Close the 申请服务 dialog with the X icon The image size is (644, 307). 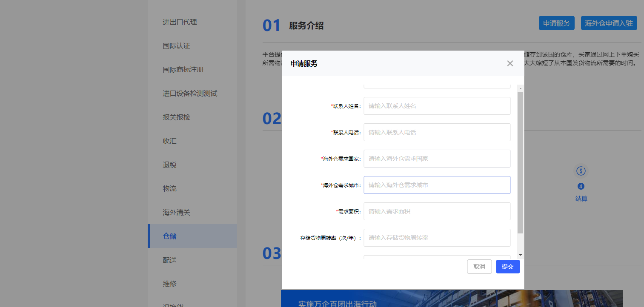tap(510, 63)
